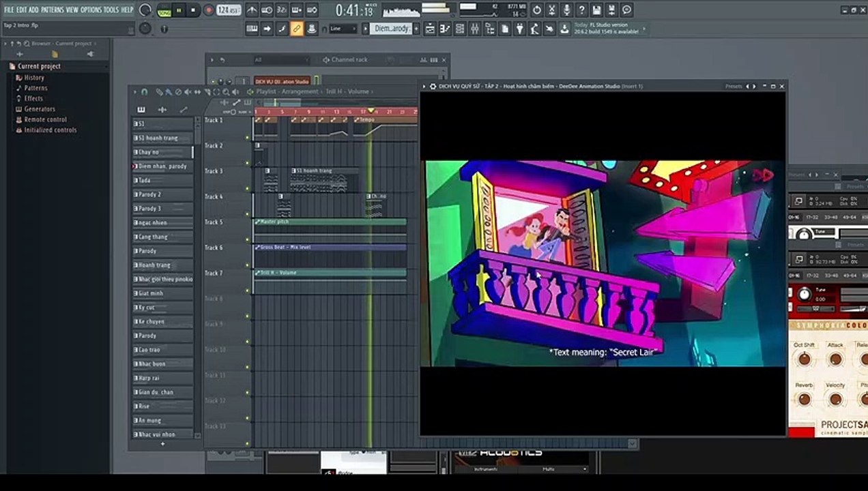Image resolution: width=868 pixels, height=491 pixels.
Task: Open the ADD menu
Action: point(33,10)
